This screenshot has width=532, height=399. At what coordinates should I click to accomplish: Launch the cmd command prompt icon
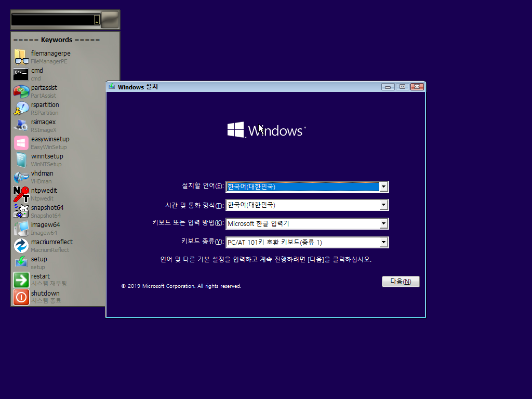click(21, 74)
